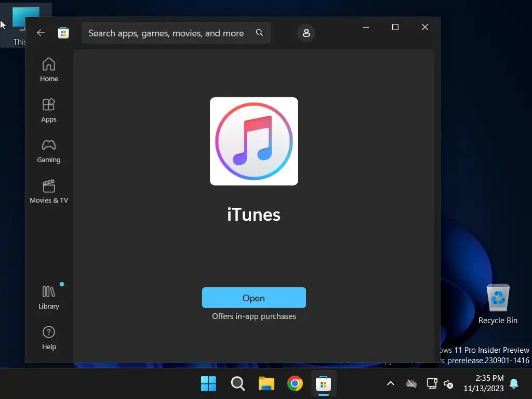The width and height of the screenshot is (532, 399).
Task: Select Recycle Bin desktop icon
Action: [x=498, y=304]
